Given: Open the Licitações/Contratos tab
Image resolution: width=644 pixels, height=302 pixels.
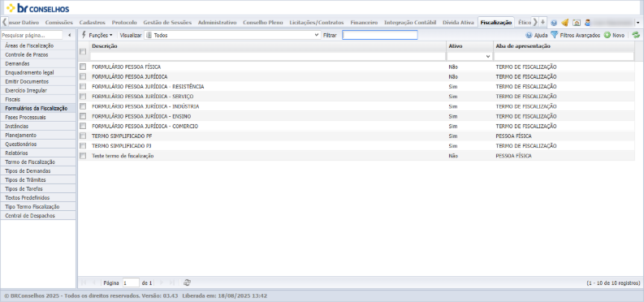Looking at the screenshot, I should tap(316, 23).
